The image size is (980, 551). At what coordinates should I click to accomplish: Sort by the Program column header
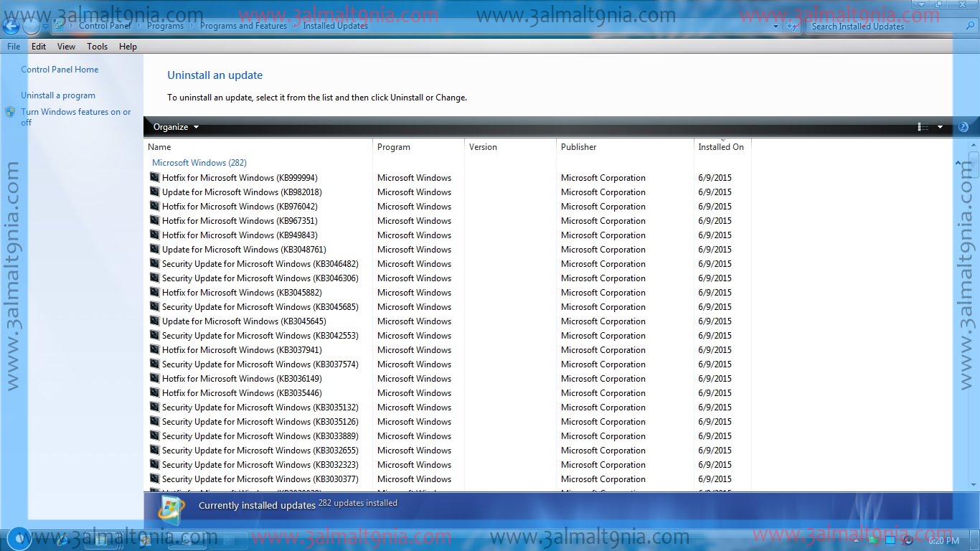(x=419, y=147)
